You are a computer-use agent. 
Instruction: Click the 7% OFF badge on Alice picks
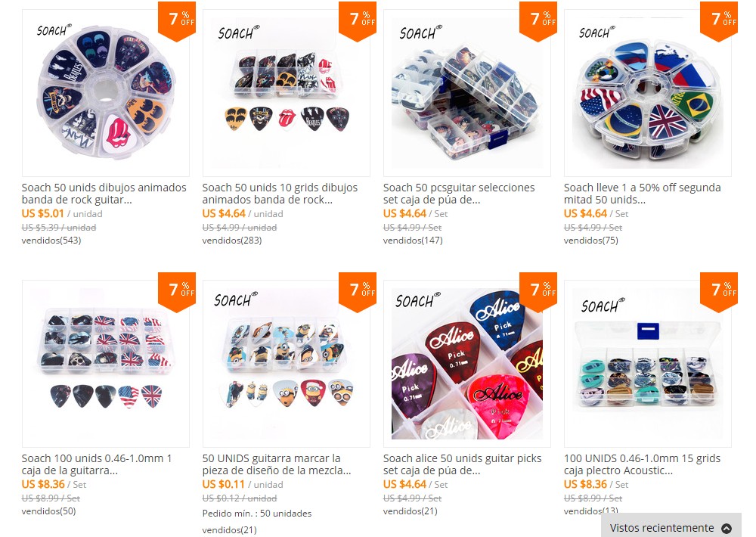pyautogui.click(x=538, y=292)
